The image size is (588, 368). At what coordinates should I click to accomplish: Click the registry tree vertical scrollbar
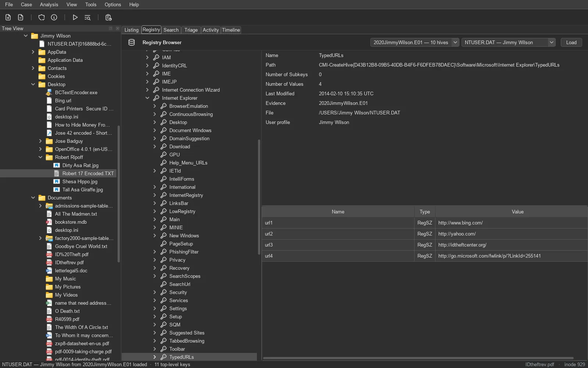click(259, 197)
